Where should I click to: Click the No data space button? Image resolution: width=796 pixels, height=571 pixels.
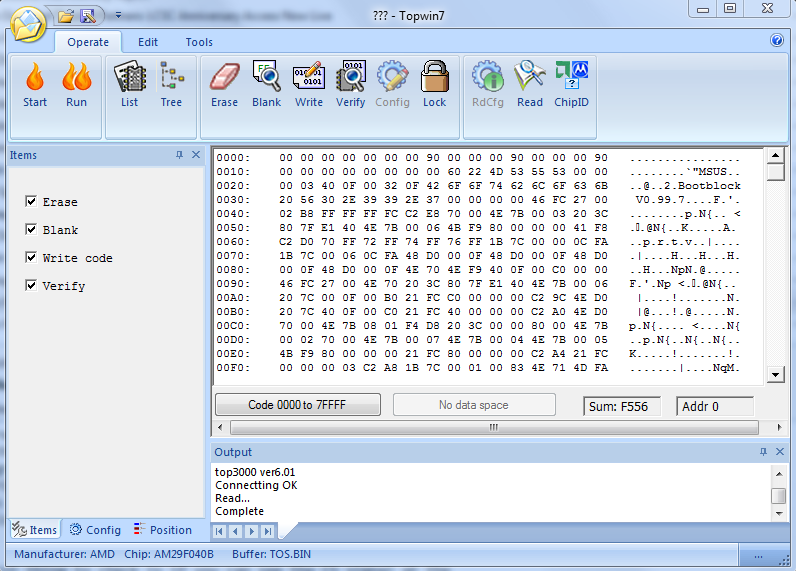tap(474, 405)
